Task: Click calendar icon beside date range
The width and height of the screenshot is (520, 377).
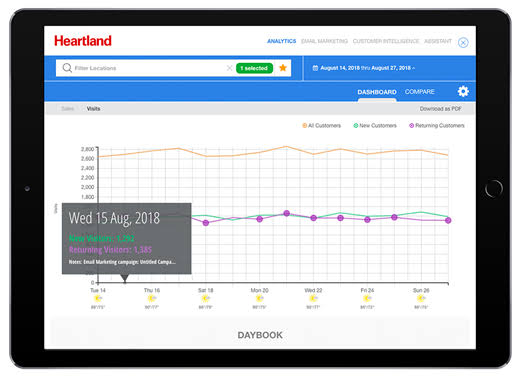Action: [x=315, y=68]
